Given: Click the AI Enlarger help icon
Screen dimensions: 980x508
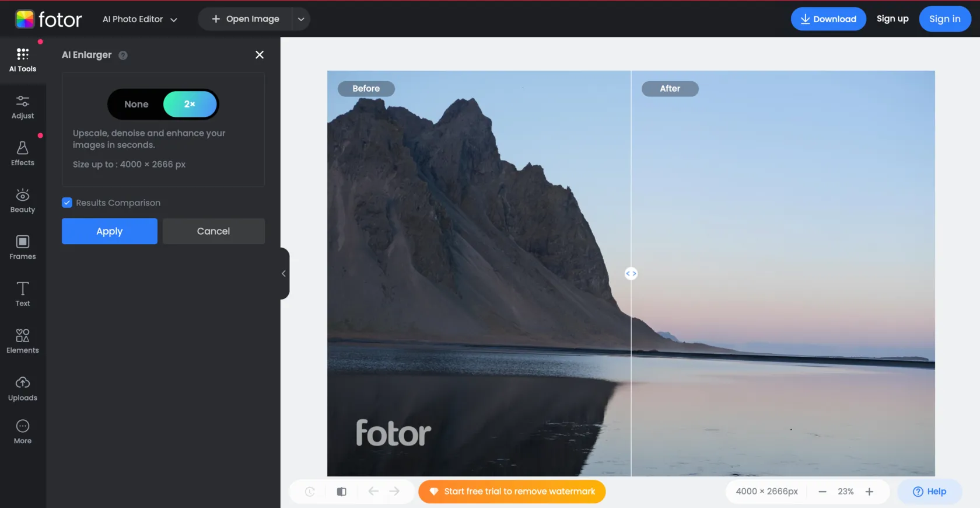Looking at the screenshot, I should pos(123,55).
